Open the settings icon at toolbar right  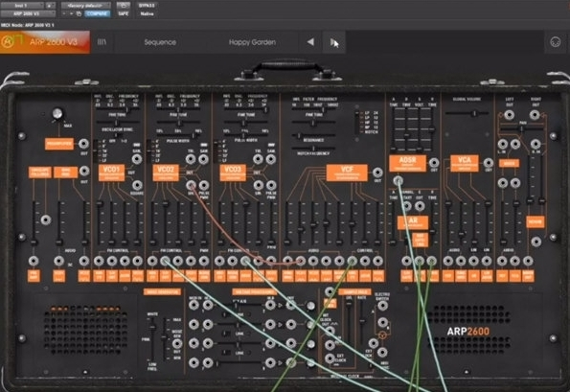pyautogui.click(x=555, y=42)
